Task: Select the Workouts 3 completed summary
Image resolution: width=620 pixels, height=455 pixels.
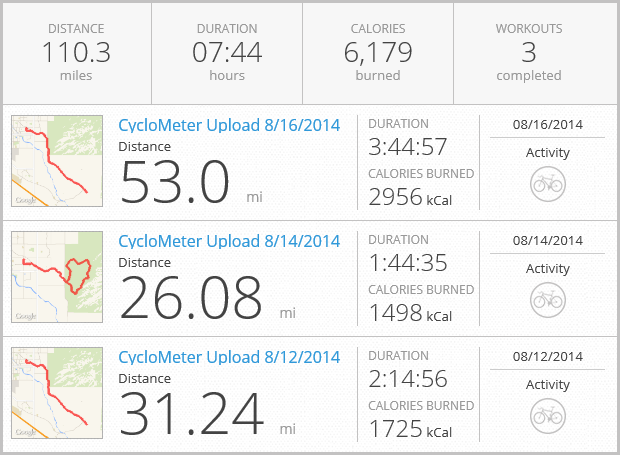Action: 529,52
